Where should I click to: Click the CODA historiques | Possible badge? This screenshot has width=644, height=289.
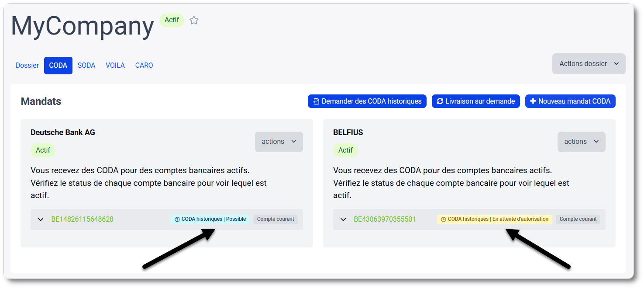tap(210, 219)
